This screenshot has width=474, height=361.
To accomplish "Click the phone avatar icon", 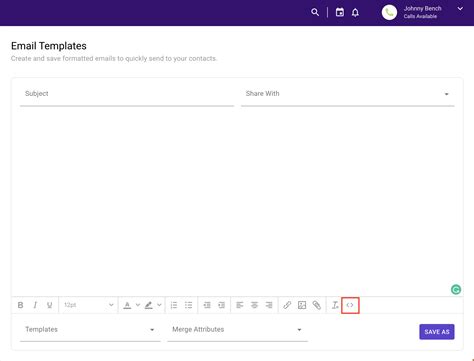I will tap(389, 13).
